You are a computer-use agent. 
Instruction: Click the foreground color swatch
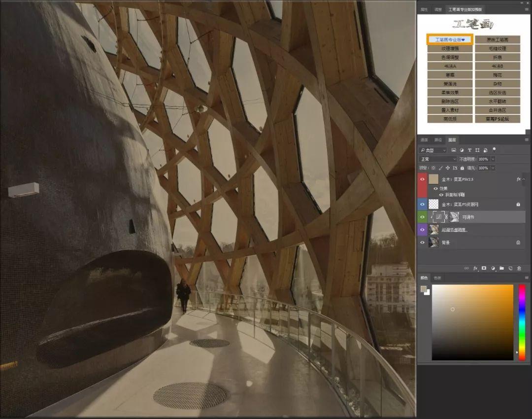pos(424,289)
